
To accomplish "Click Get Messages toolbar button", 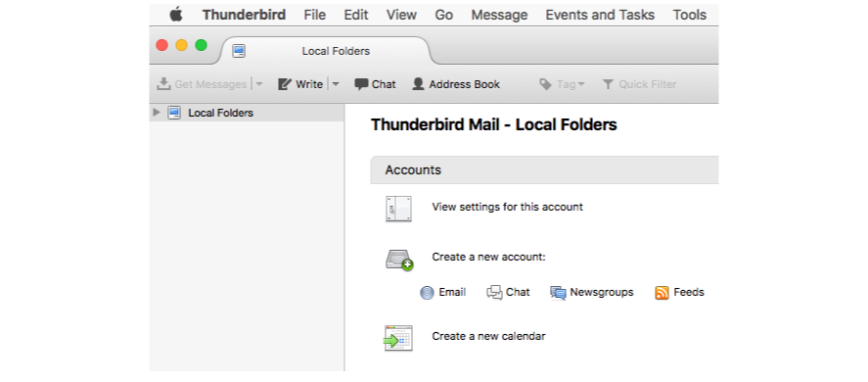I will pos(202,84).
